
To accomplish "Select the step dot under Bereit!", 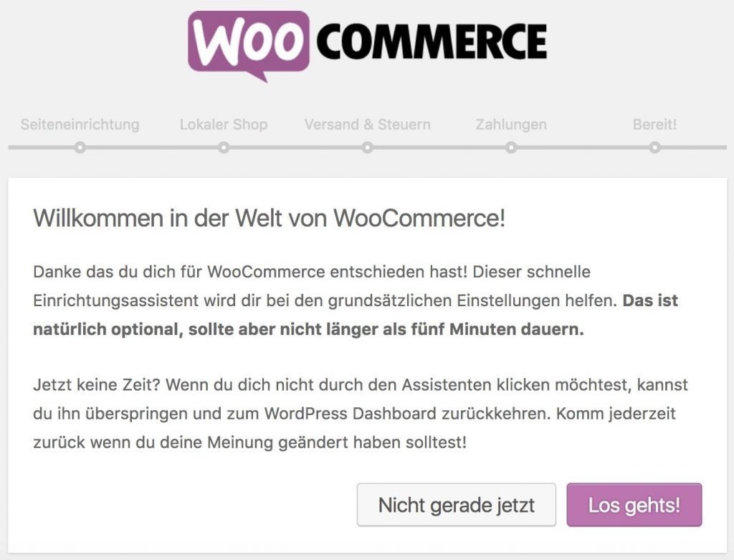I will (x=655, y=148).
